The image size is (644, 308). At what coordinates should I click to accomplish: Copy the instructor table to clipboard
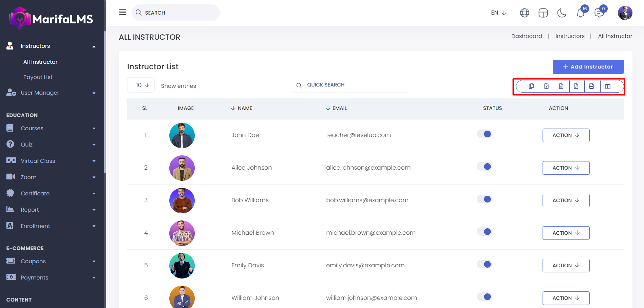point(531,86)
